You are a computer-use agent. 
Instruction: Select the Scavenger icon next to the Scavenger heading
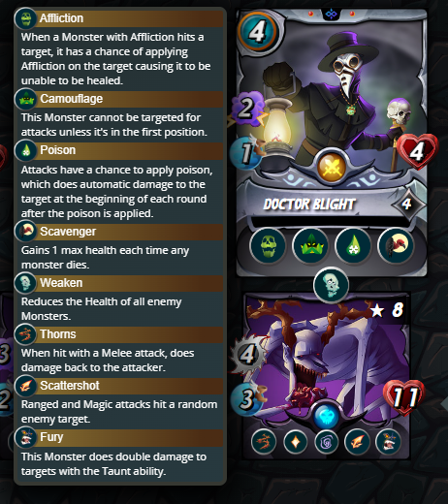coord(26,232)
